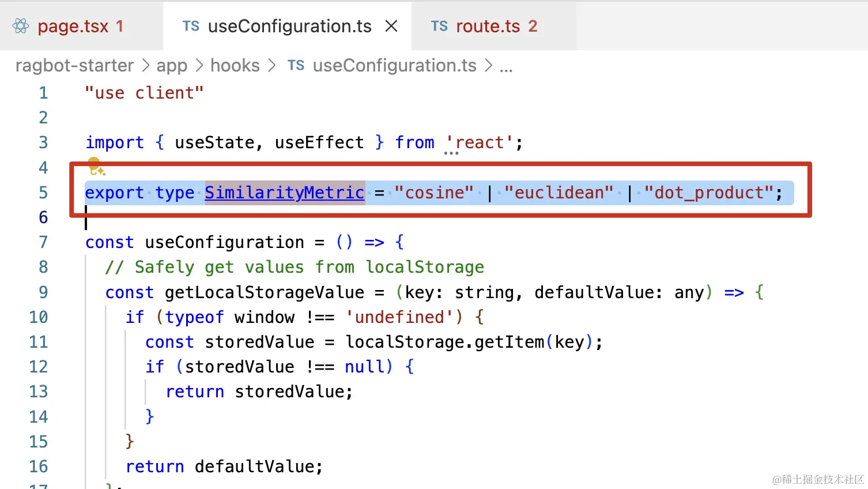Click the TS icon in the breadcrumb
Image resolution: width=868 pixels, height=489 pixels.
(x=296, y=66)
